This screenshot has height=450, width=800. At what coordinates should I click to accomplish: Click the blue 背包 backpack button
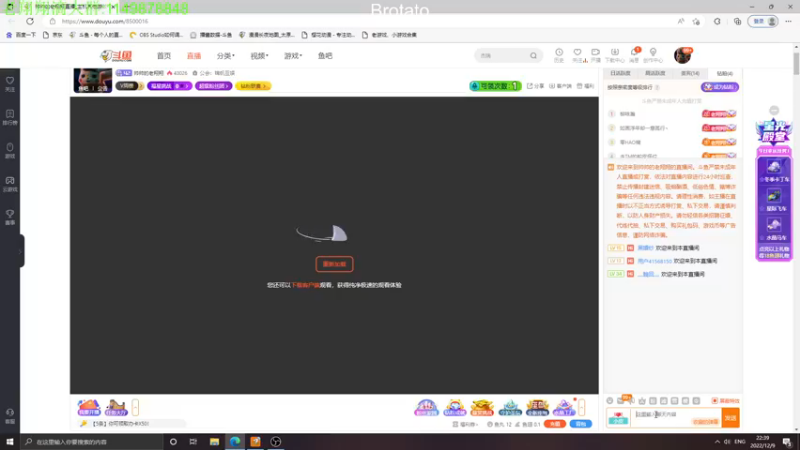(x=581, y=424)
